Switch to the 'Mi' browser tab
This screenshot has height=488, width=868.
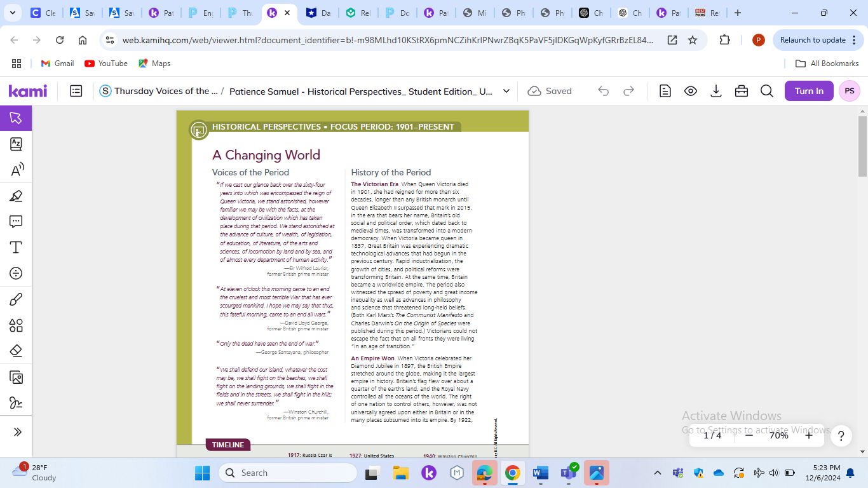(x=477, y=13)
